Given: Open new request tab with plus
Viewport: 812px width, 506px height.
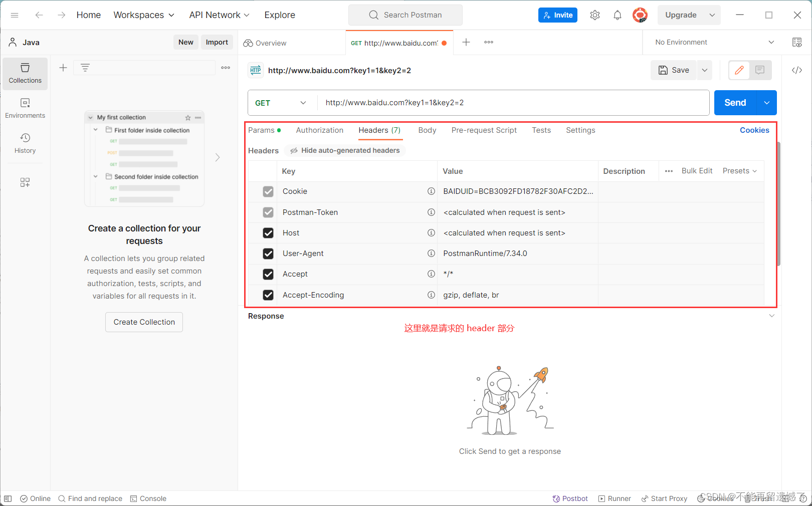Looking at the screenshot, I should point(466,42).
